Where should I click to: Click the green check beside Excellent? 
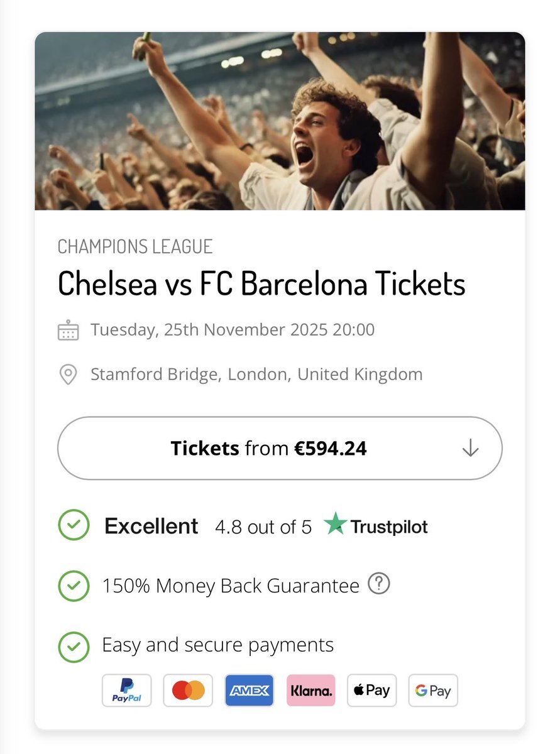click(74, 525)
